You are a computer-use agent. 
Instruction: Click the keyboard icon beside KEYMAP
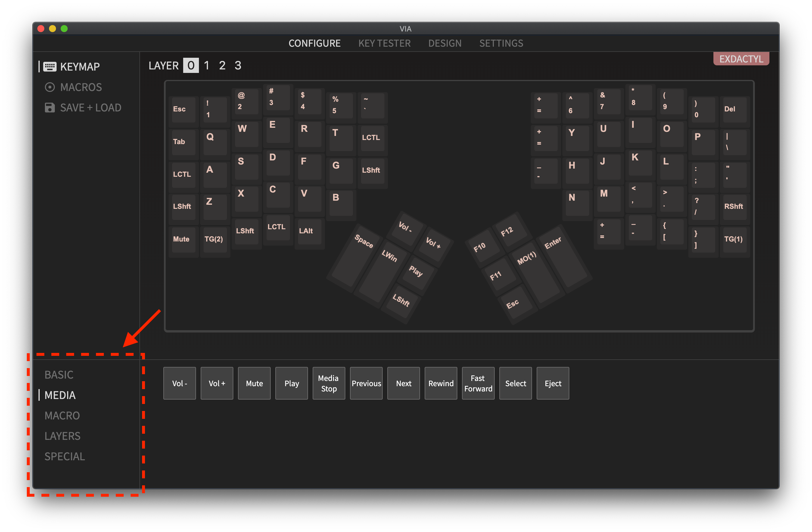tap(50, 66)
